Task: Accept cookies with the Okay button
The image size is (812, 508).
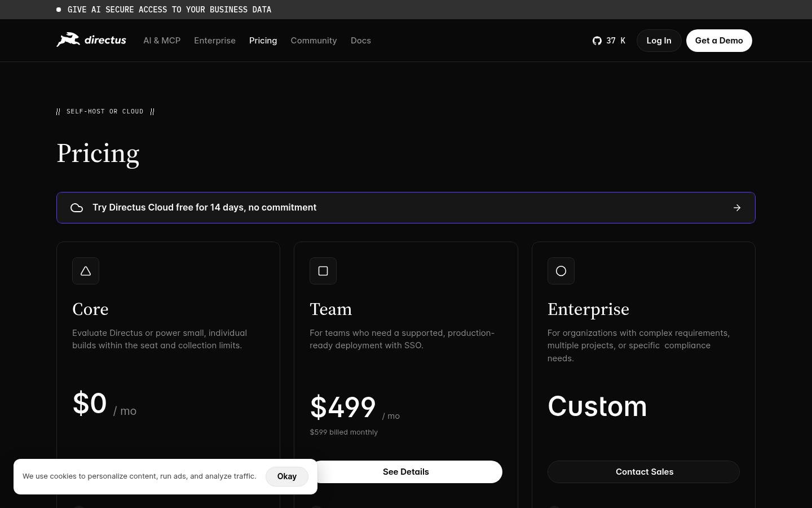Action: [x=287, y=476]
